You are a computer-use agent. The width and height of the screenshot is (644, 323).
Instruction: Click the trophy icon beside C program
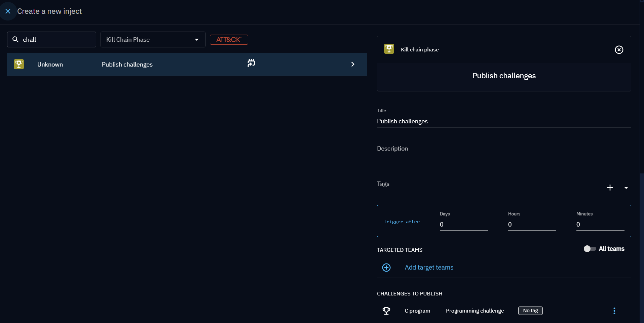386,311
